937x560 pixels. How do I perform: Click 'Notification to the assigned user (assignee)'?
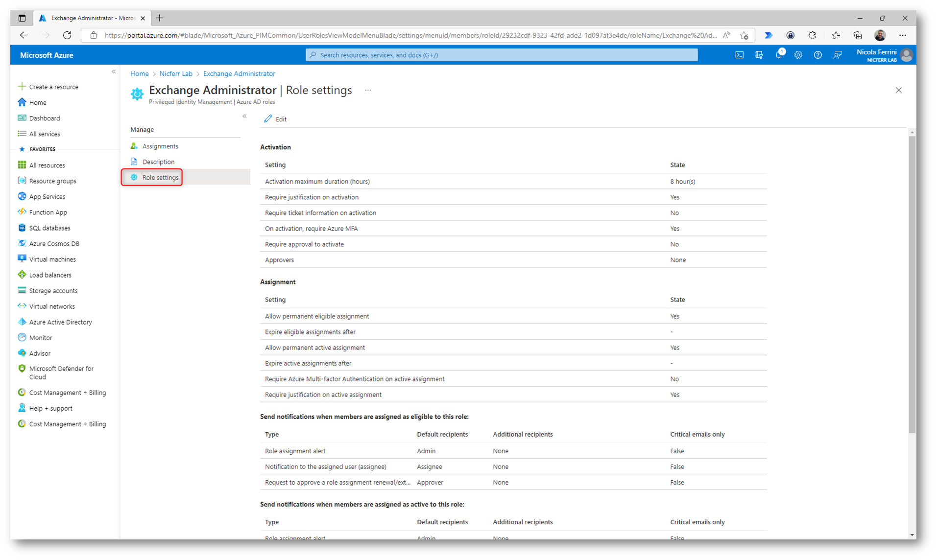(x=325, y=467)
